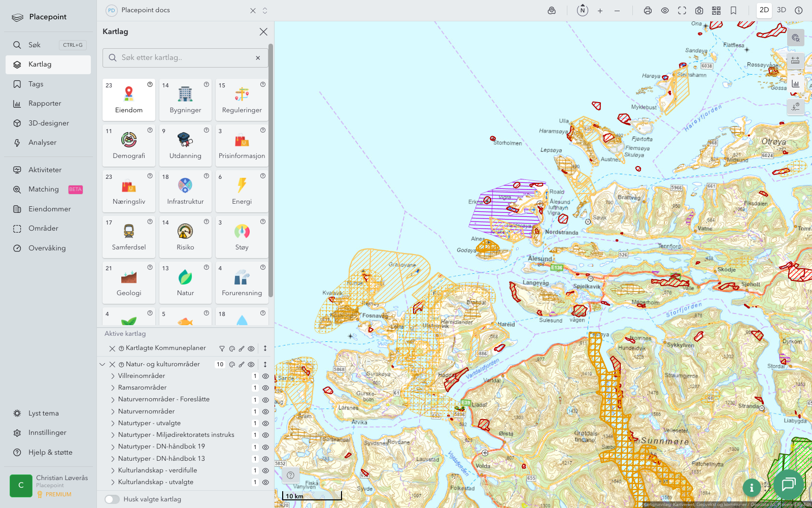Toggle visibility of Naturtyper - DN-håndbok 19
812x508 pixels.
(x=265, y=447)
